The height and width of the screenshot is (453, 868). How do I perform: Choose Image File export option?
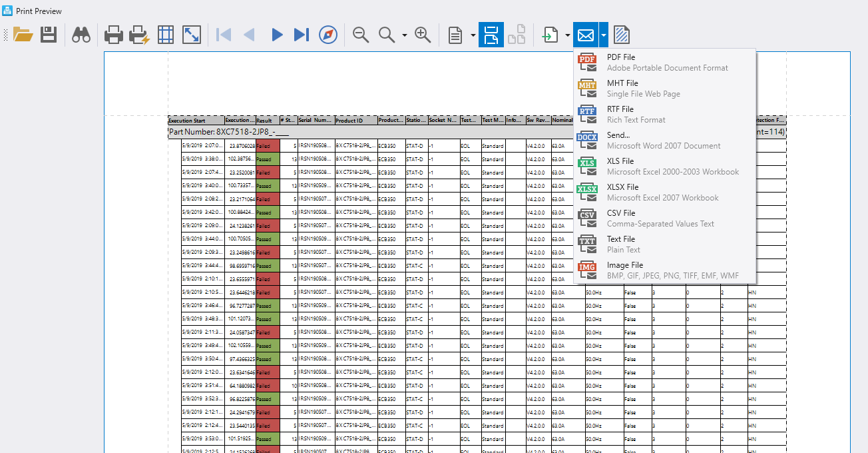click(664, 270)
